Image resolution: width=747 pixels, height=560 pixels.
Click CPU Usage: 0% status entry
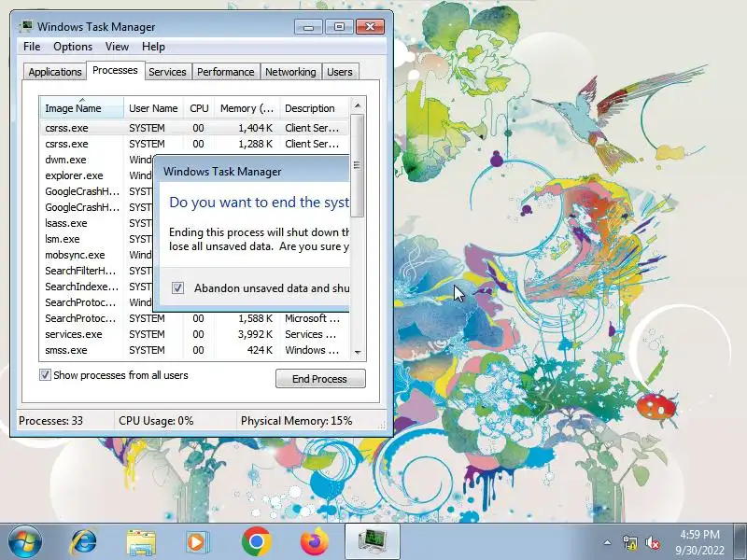point(156,421)
